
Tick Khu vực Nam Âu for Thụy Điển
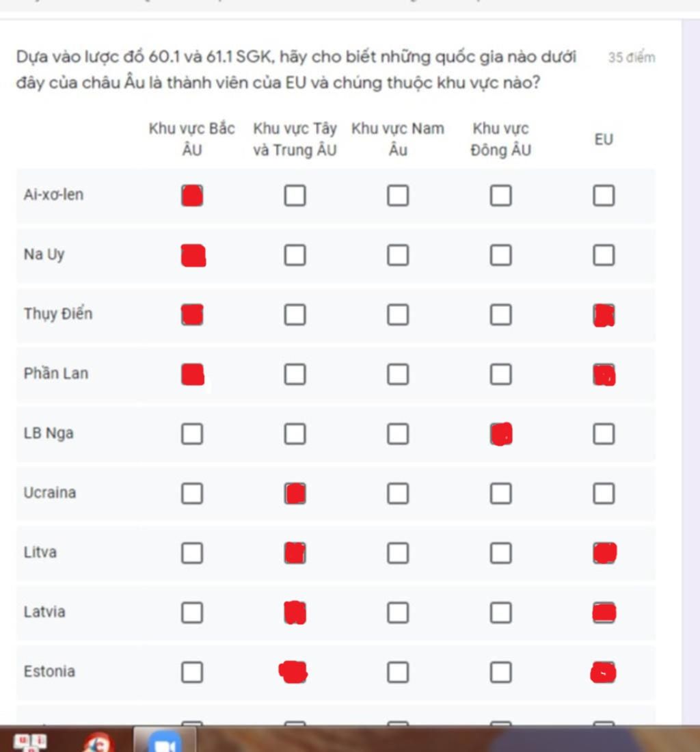click(x=398, y=315)
